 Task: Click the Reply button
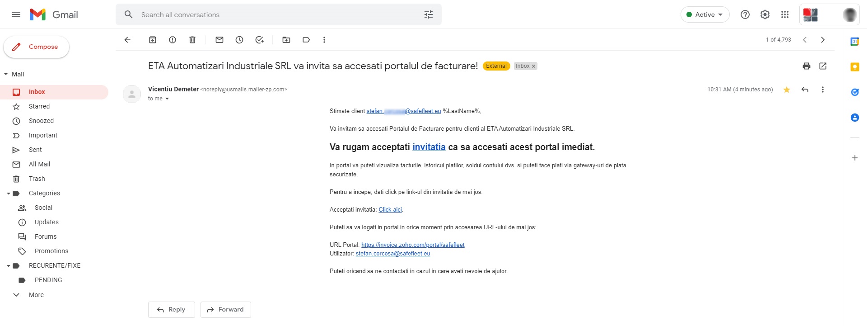171,309
